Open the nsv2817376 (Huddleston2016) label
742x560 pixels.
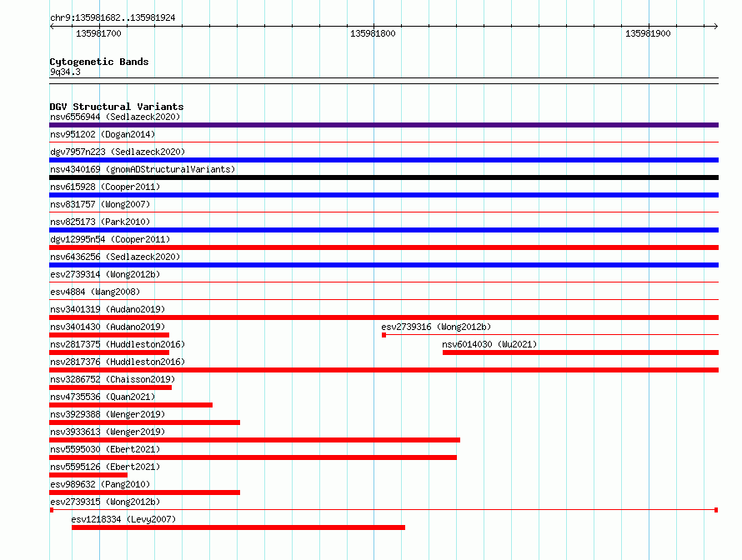pos(118,362)
